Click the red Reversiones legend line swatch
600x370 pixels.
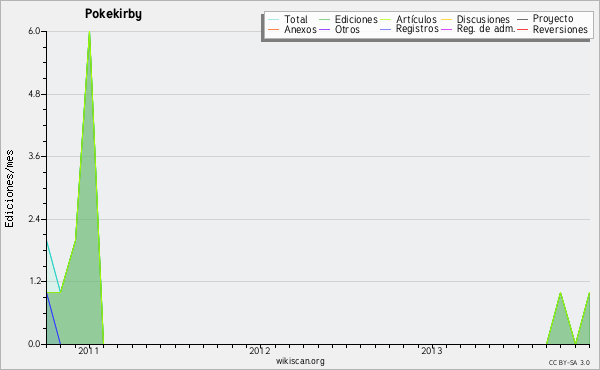(522, 29)
